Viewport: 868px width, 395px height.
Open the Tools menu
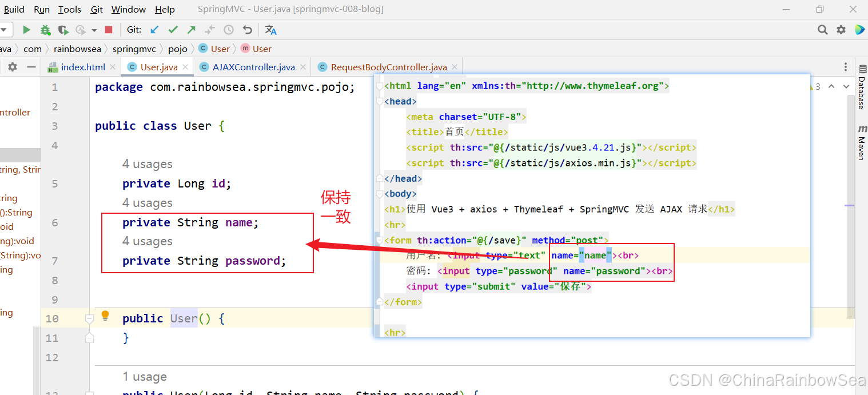[x=70, y=9]
